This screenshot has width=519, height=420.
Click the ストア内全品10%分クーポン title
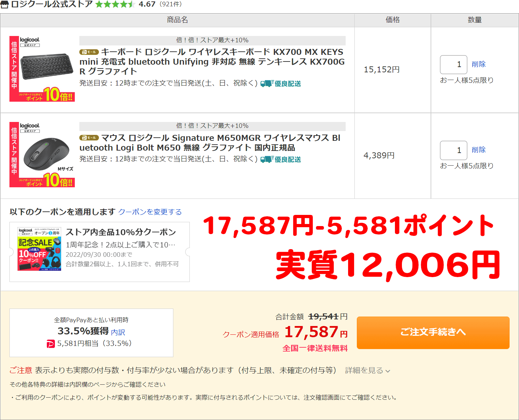121,232
